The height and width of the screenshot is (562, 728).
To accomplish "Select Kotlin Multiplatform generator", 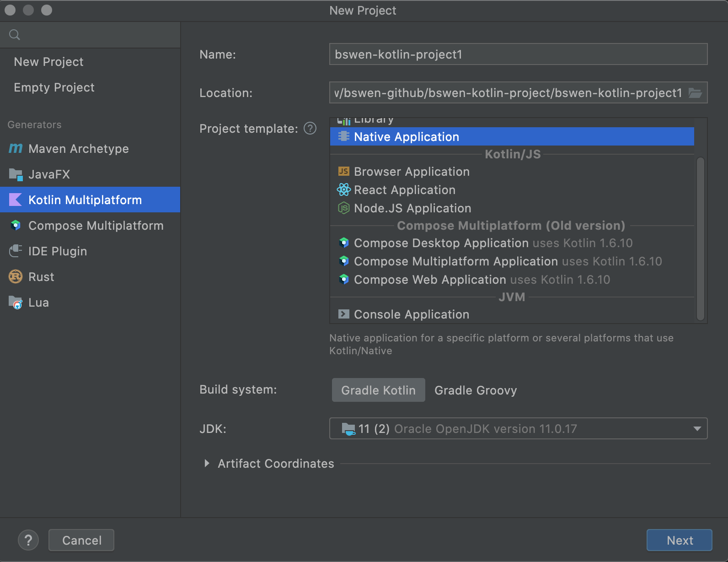I will tap(90, 200).
